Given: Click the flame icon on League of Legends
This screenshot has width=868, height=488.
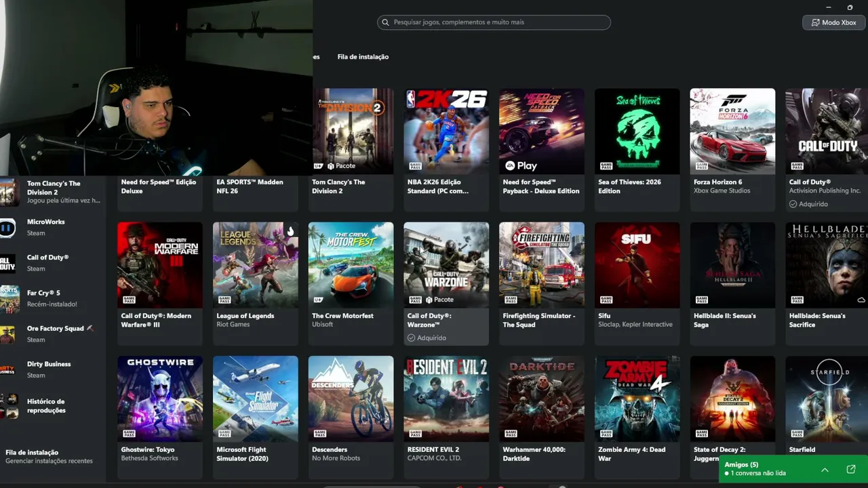Looking at the screenshot, I should point(290,231).
